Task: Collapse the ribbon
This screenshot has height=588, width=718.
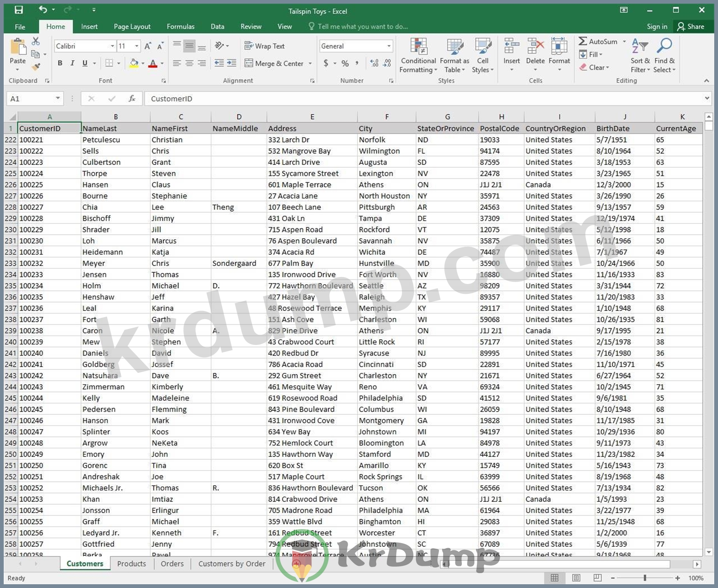Action: coord(707,81)
